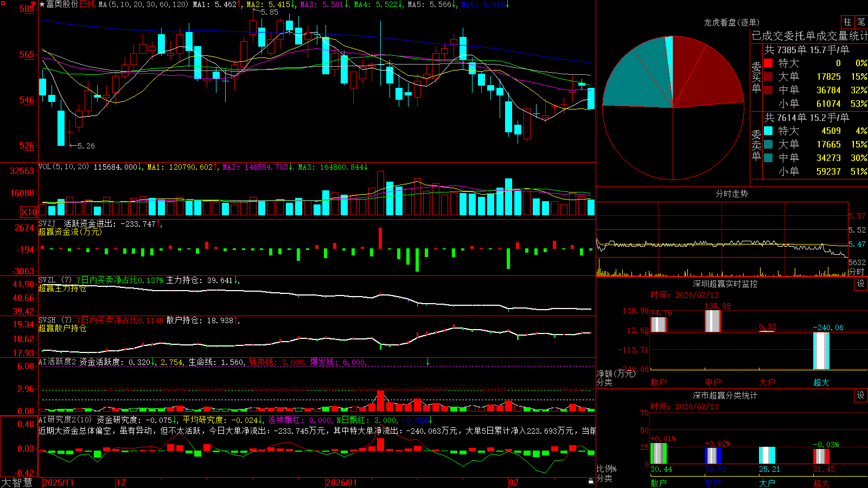Image resolution: width=868 pixels, height=488 pixels.
Task: Click the 大智慧 logo at bottom-left
Action: point(17,483)
